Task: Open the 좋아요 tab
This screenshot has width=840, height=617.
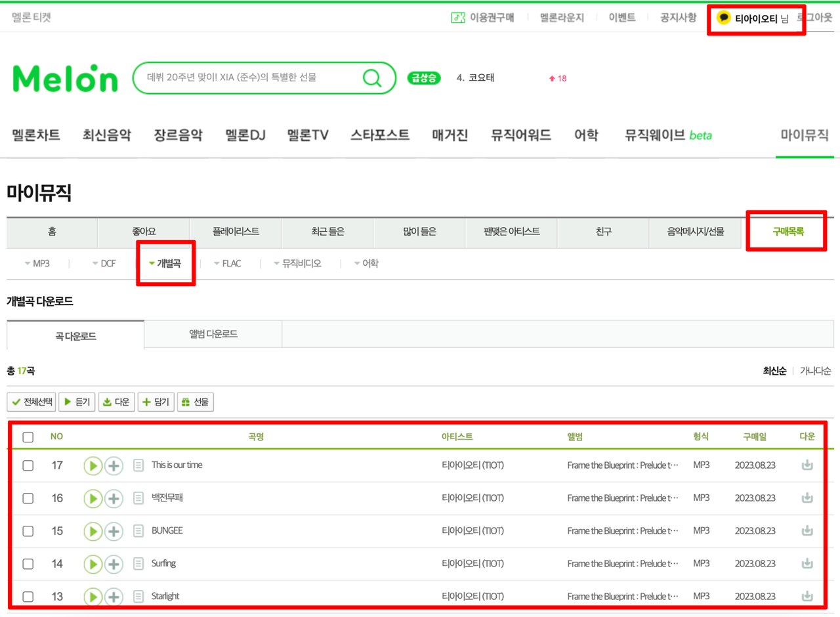Action: 144,232
